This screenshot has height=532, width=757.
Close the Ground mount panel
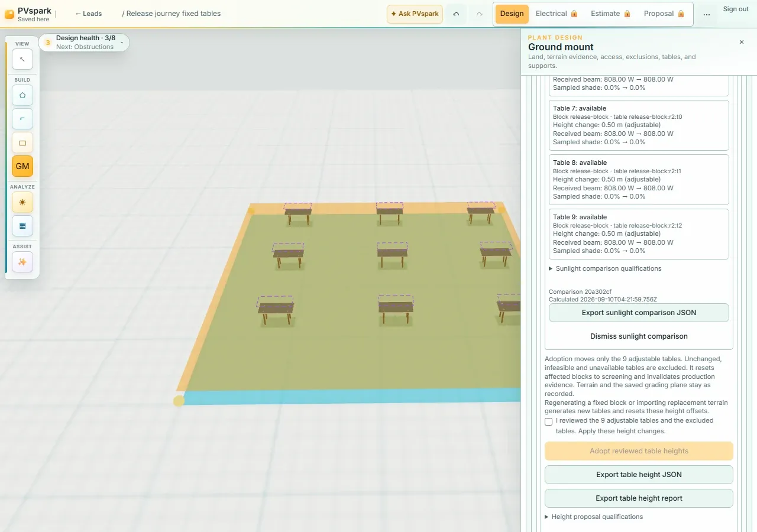pyautogui.click(x=742, y=42)
